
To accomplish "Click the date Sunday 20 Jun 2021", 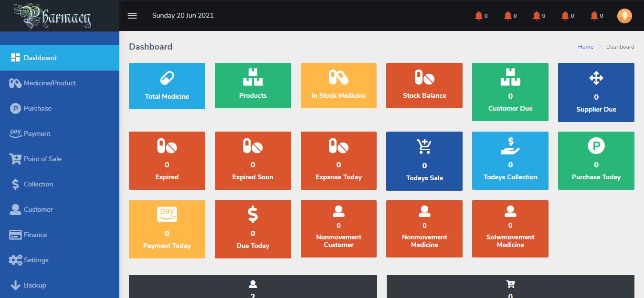I will (183, 15).
